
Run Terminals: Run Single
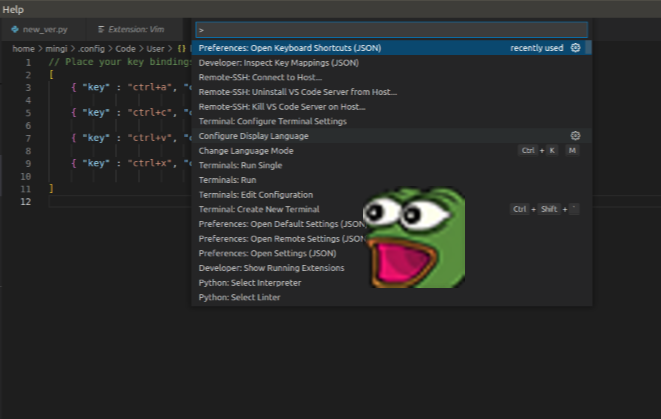click(x=392, y=165)
